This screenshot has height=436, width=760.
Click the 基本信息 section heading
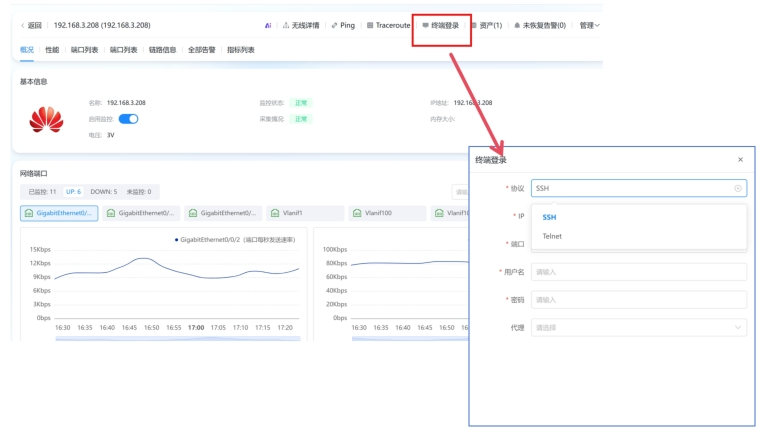[x=33, y=81]
